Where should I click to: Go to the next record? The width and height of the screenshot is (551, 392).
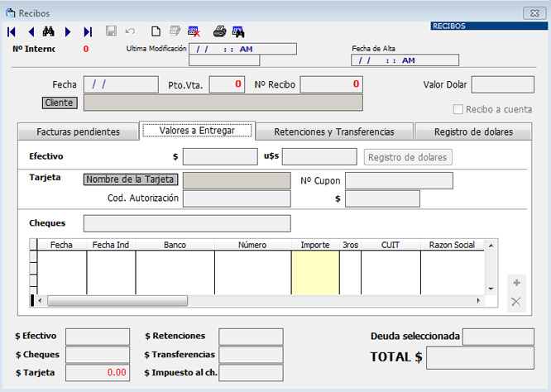(x=69, y=31)
